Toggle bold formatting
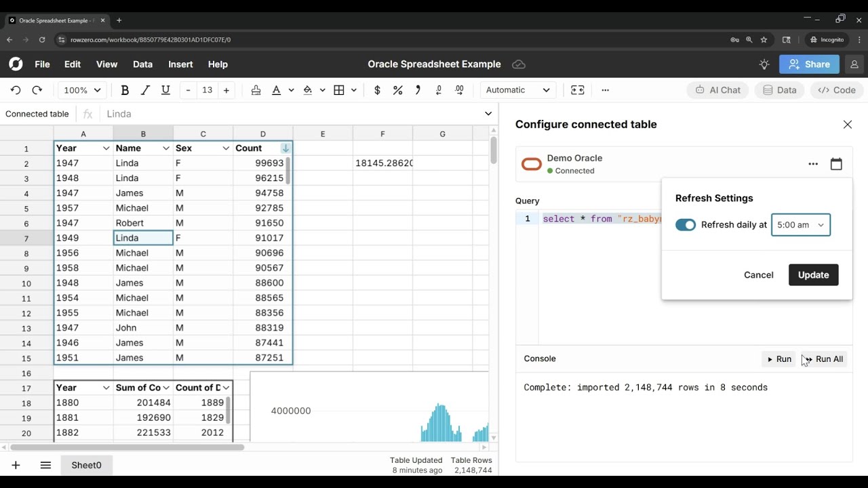The height and width of the screenshot is (488, 868). [125, 90]
